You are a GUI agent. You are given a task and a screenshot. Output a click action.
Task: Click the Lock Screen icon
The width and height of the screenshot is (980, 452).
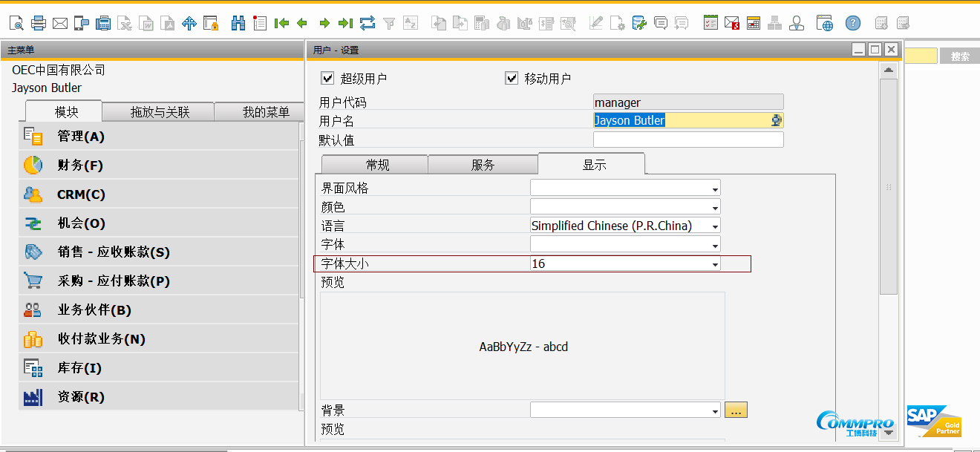pos(211,23)
